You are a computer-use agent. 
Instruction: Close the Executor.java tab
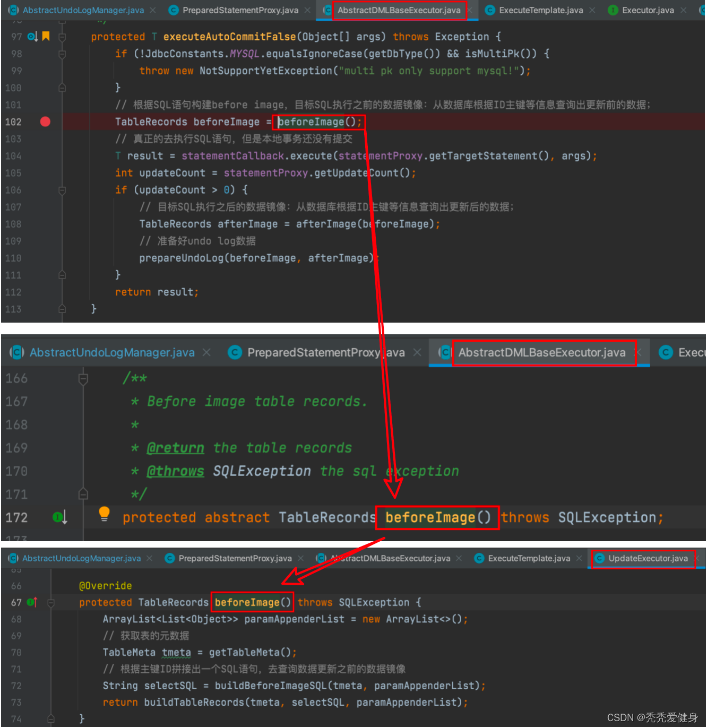pos(684,10)
